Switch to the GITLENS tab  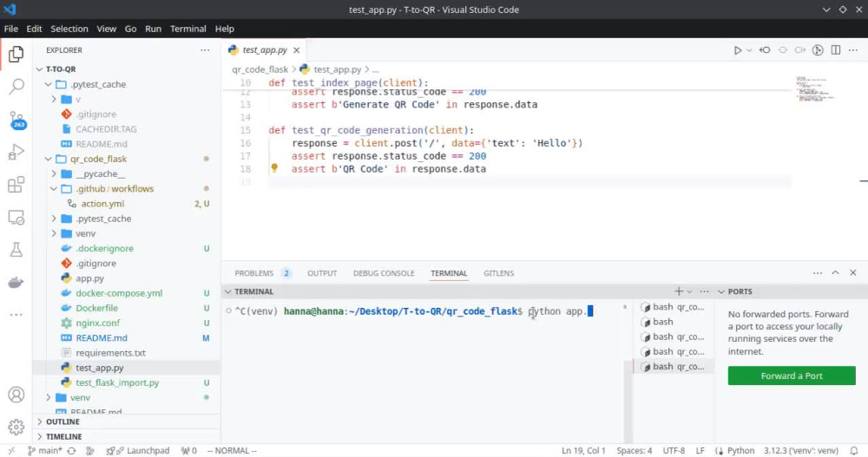(x=499, y=273)
